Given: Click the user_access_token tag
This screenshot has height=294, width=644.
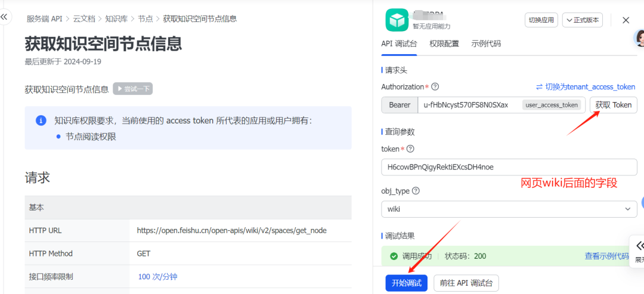Looking at the screenshot, I should 552,105.
